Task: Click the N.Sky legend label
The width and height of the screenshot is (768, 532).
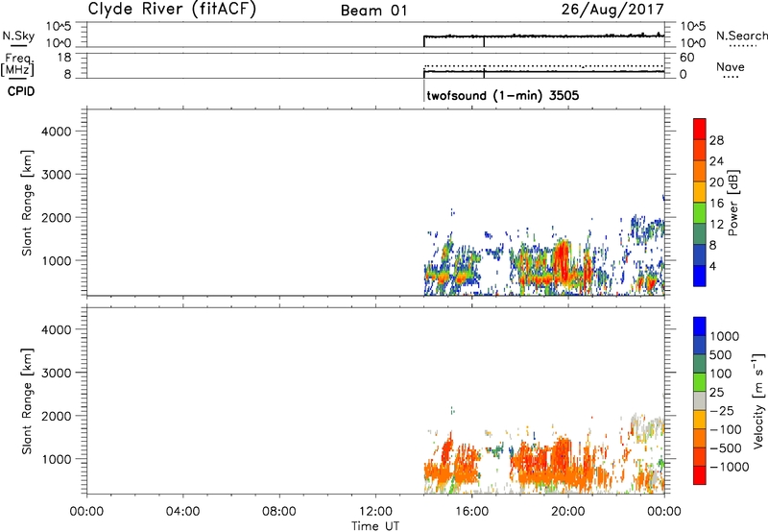Action: click(18, 36)
